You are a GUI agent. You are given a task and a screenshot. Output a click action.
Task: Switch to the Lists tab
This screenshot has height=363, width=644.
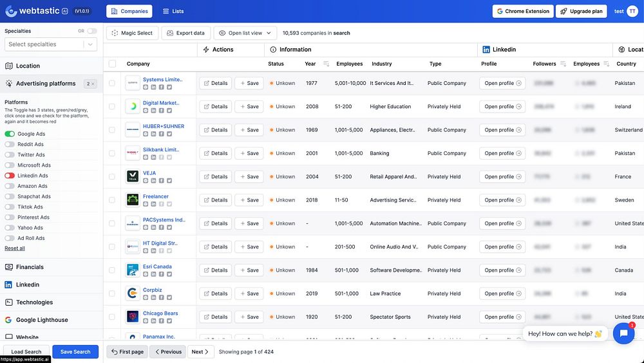(173, 11)
